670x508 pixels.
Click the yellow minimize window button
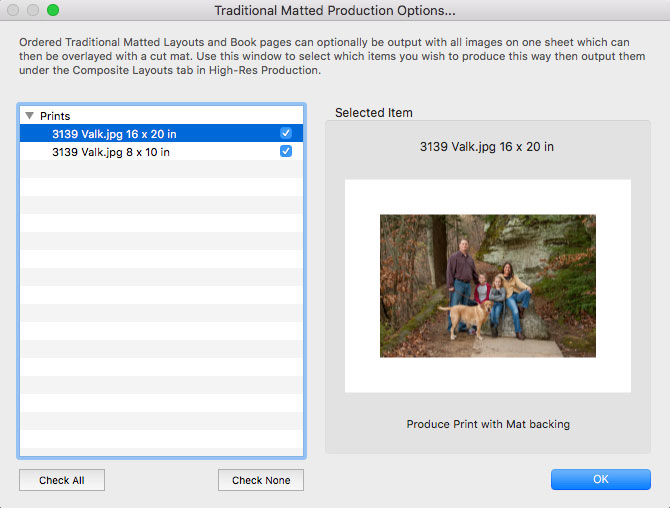[x=33, y=10]
